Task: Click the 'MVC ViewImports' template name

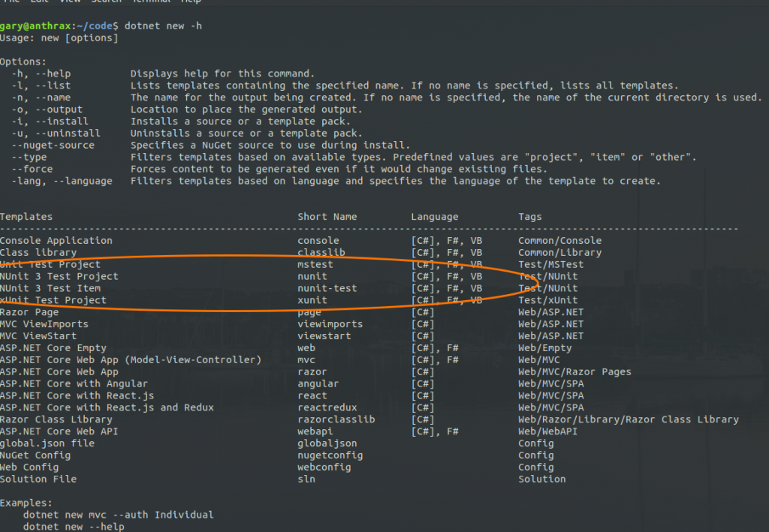Action: tap(44, 324)
